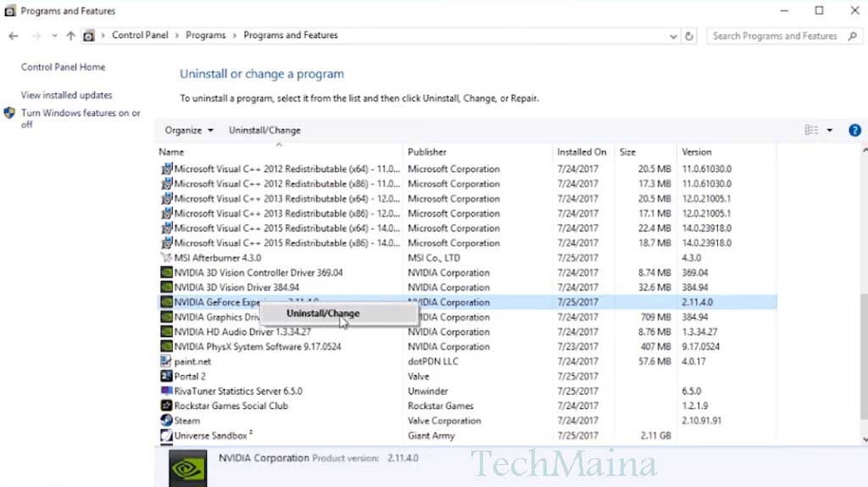This screenshot has height=487, width=868.
Task: Choose Uninstall/Change in the context menu
Action: (x=339, y=314)
